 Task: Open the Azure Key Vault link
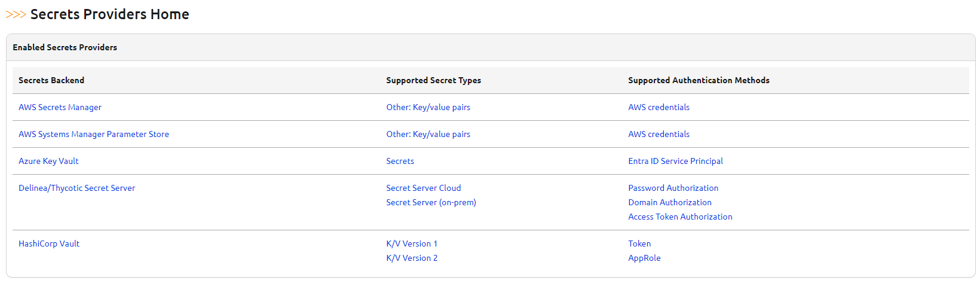coord(48,161)
